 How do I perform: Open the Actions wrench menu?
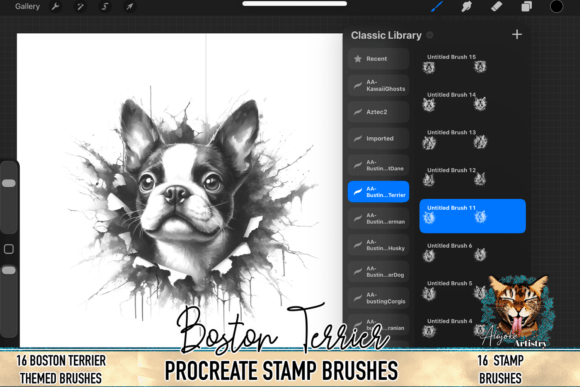[55, 7]
